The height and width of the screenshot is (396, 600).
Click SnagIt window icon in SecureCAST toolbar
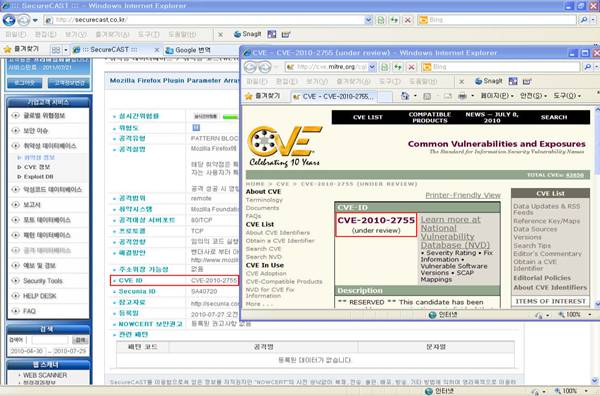(x=272, y=34)
